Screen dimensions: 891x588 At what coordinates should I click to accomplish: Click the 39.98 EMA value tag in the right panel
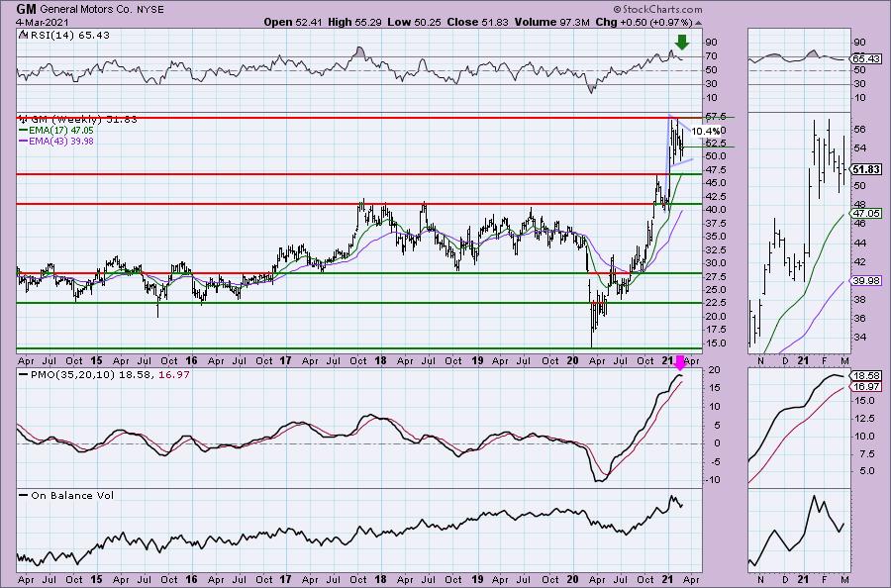(x=866, y=281)
